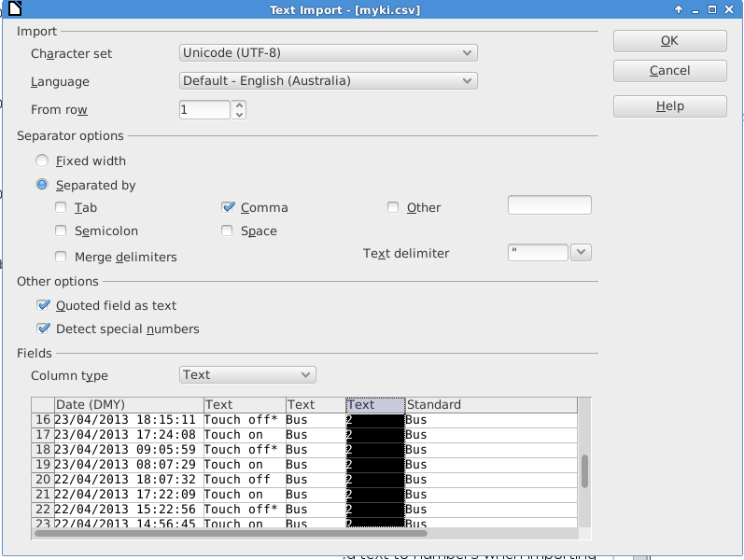Enable the Tab separator checkbox
744x560 pixels.
[62, 207]
